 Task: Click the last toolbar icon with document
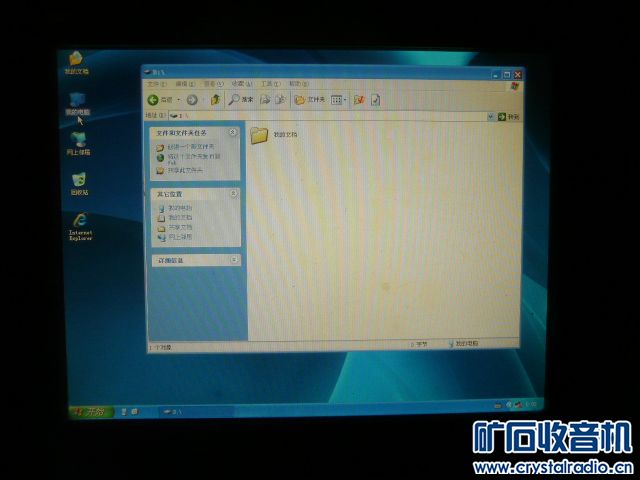coord(376,100)
